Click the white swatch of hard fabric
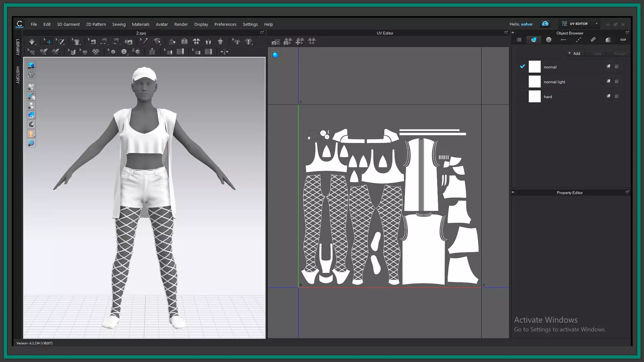 point(535,96)
